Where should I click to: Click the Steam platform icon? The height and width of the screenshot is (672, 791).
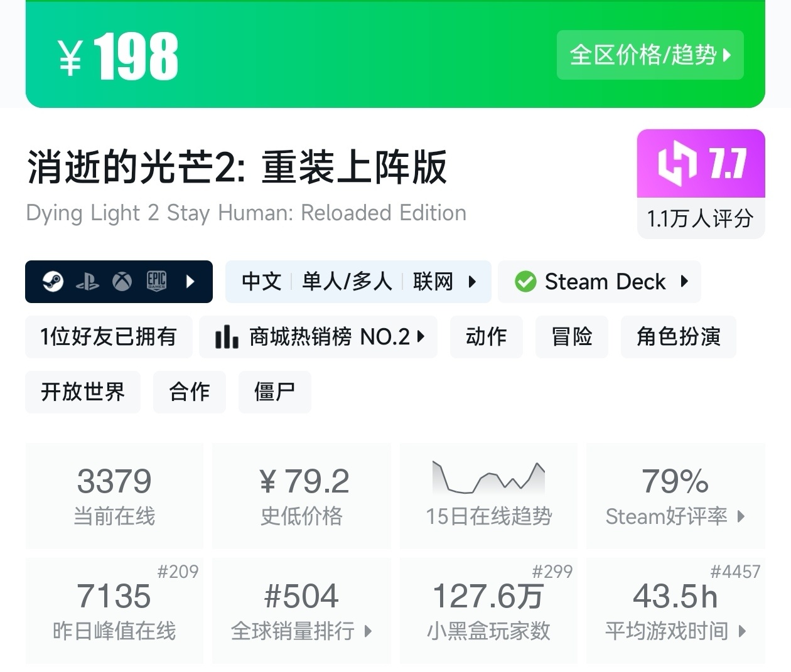click(53, 282)
